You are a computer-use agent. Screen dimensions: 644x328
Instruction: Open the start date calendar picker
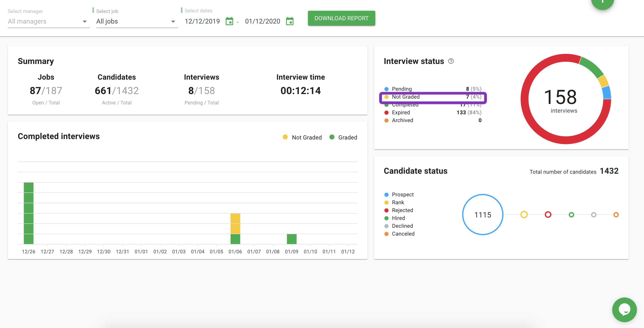pos(229,21)
